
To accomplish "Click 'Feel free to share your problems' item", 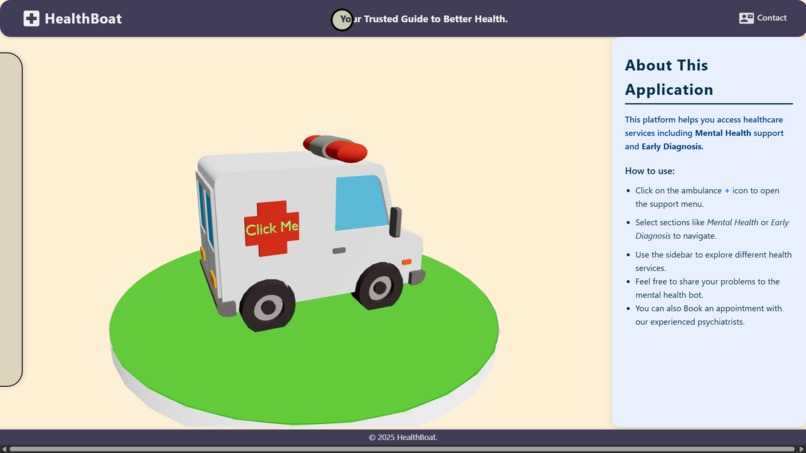I will click(x=707, y=288).
